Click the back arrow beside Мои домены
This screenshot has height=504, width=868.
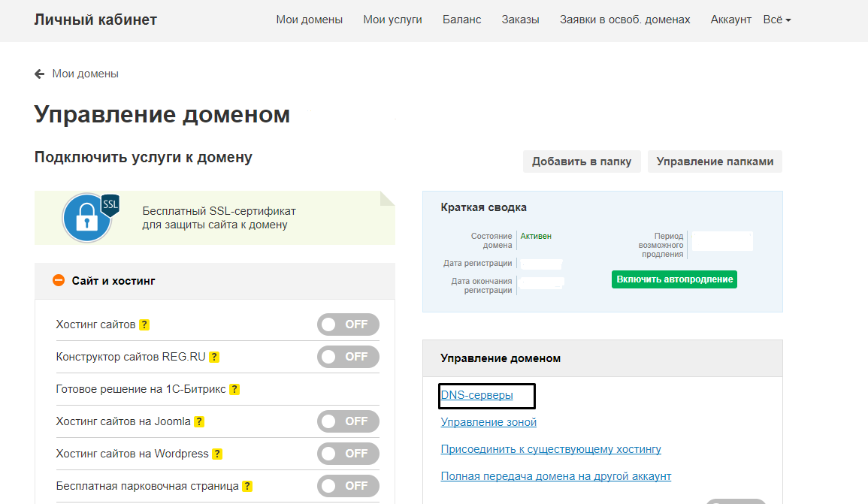38,74
